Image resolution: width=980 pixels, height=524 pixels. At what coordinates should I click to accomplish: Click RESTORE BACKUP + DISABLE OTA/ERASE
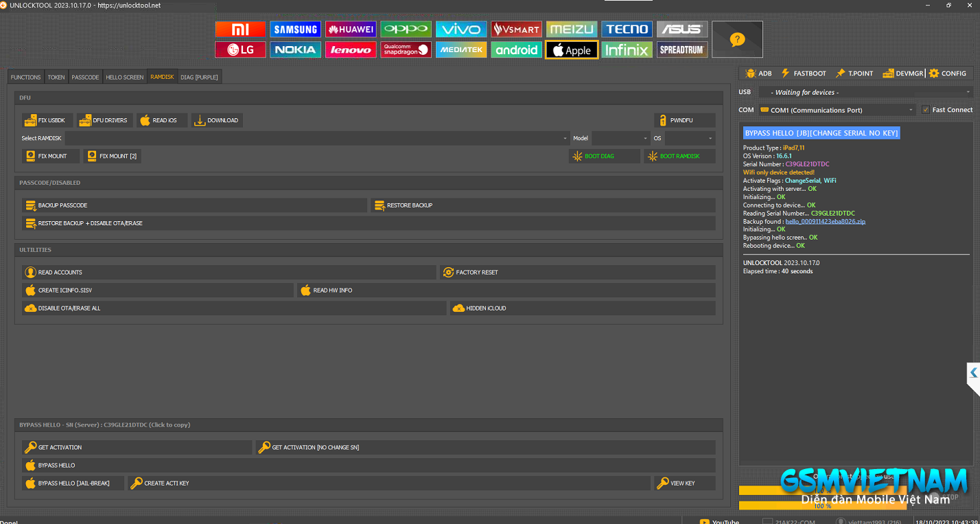(x=369, y=223)
